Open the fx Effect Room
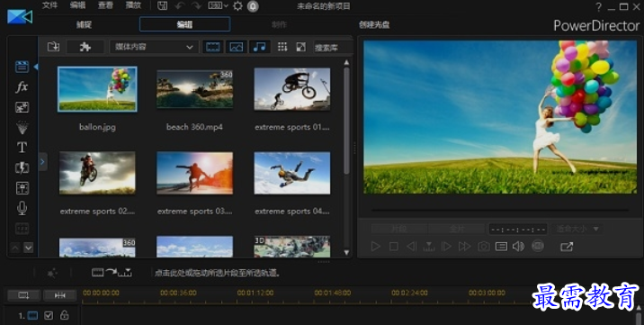 (22, 86)
